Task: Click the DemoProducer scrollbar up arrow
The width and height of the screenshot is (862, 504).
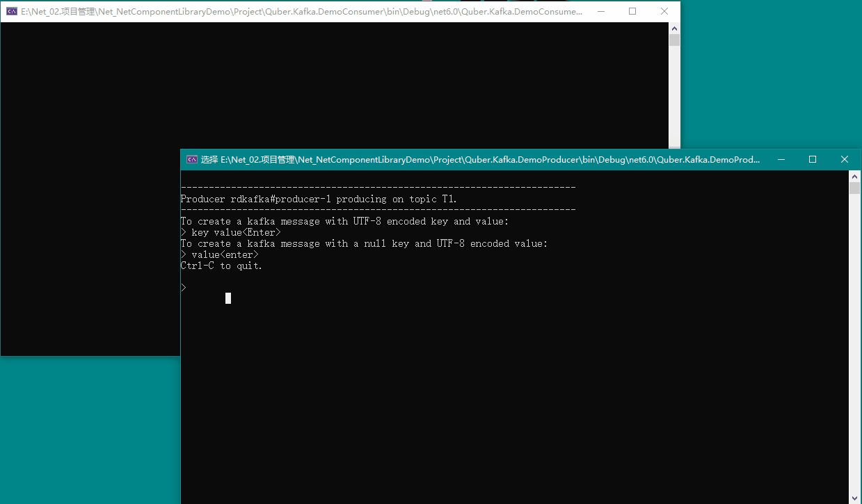Action: (854, 177)
